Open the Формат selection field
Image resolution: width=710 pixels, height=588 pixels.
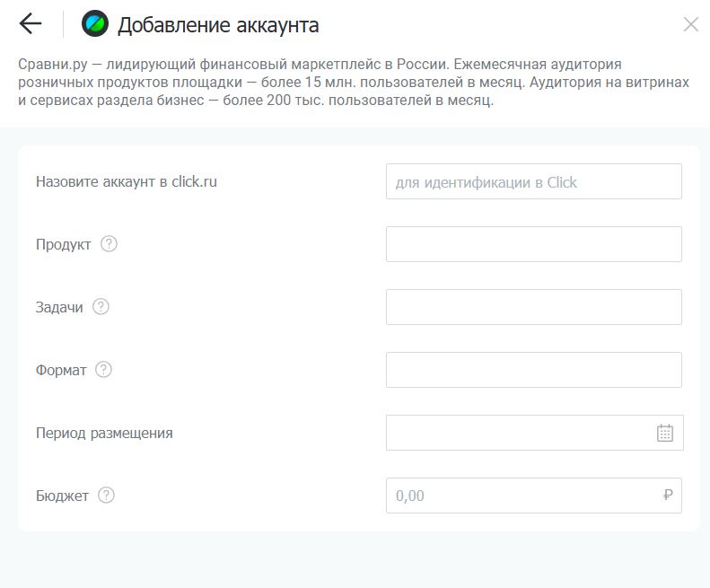(534, 370)
